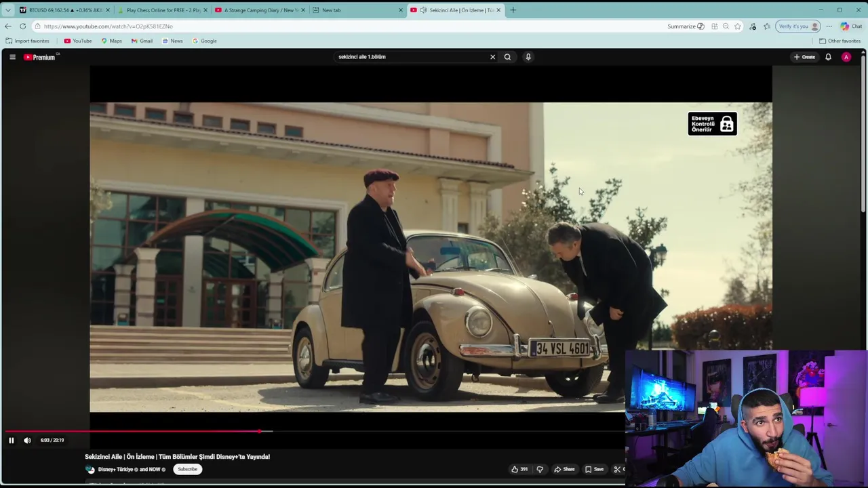Clear the YouTube search text

(x=492, y=57)
